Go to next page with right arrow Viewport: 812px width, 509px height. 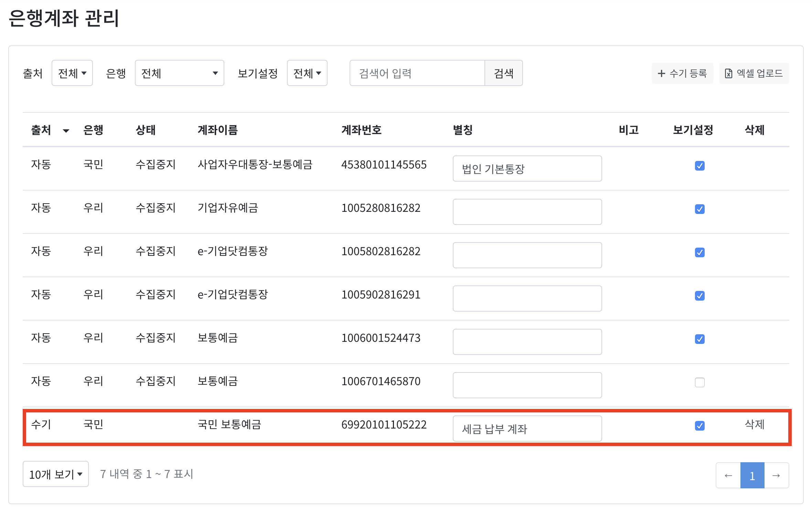tap(776, 476)
